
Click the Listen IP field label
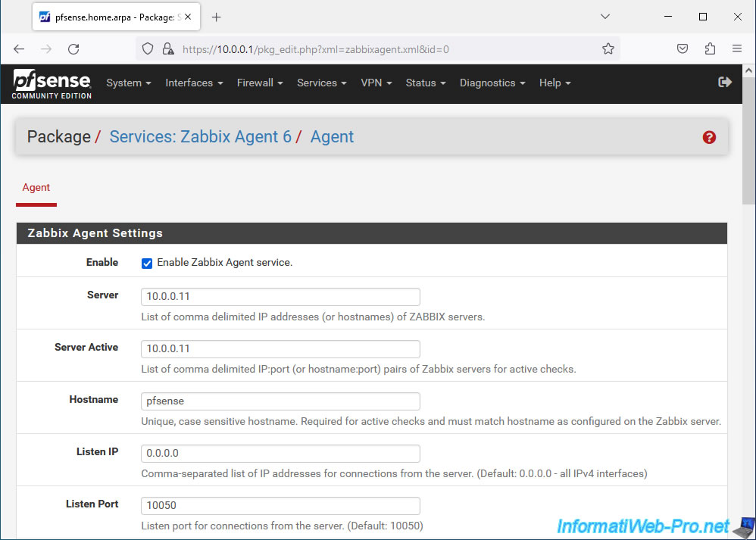click(x=98, y=452)
